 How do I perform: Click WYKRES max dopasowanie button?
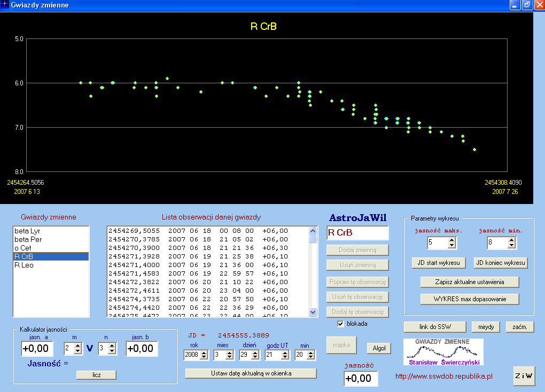470,299
